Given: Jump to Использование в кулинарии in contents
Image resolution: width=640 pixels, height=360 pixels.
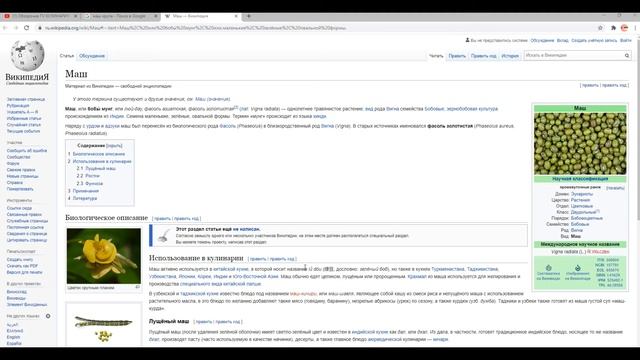Looking at the screenshot, I should coord(102,161).
